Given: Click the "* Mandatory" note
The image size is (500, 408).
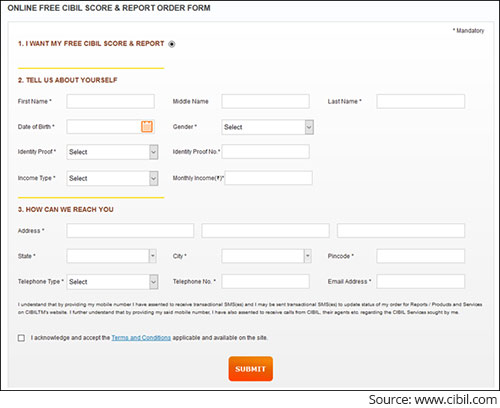Looking at the screenshot, I should pyautogui.click(x=468, y=31).
